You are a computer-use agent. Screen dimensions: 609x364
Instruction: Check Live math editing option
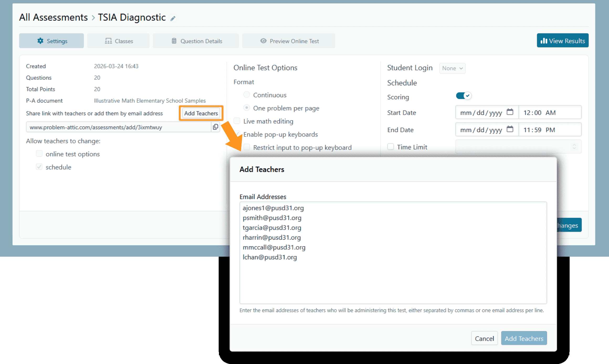click(x=237, y=121)
